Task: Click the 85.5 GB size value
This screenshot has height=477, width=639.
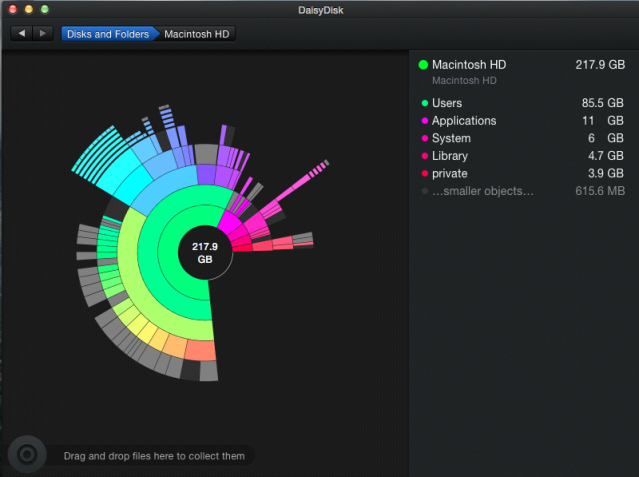Action: [602, 103]
